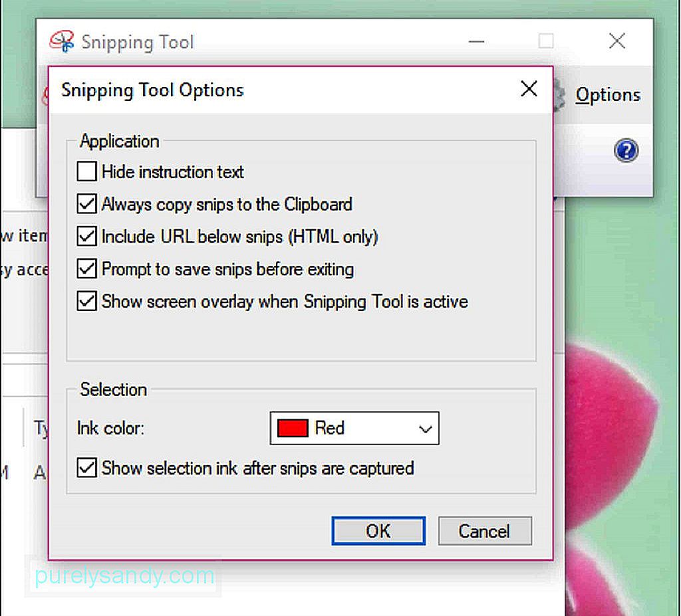Close the main Snipping Tool window

(616, 41)
